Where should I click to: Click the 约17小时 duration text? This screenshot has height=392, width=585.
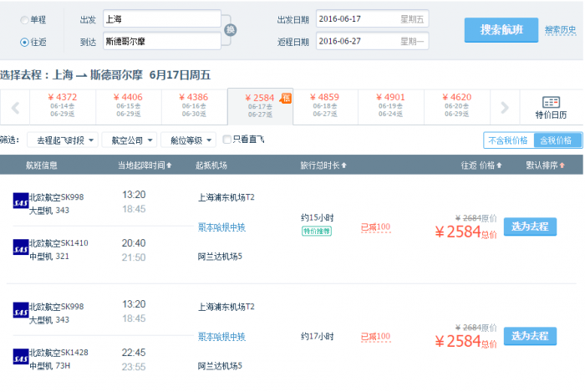point(317,337)
